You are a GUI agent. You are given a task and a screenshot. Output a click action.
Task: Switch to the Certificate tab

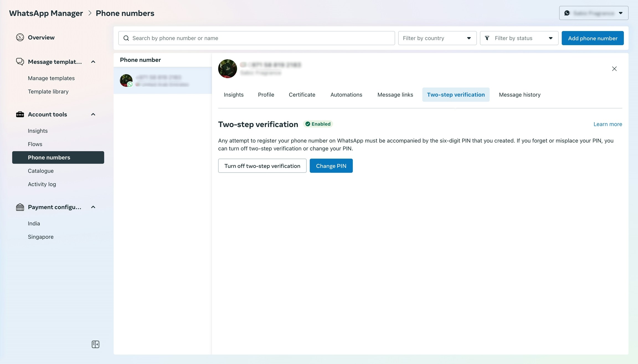[302, 95]
